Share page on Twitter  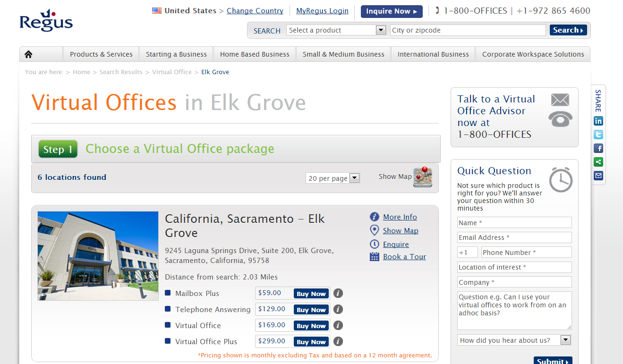[598, 135]
